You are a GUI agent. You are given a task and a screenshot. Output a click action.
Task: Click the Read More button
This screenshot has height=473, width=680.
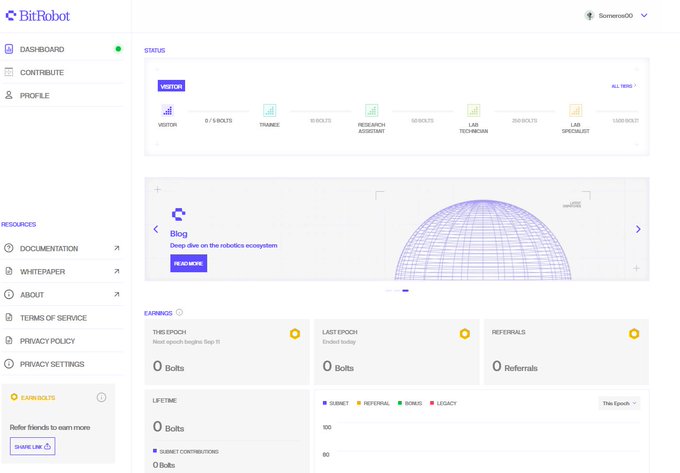(x=189, y=263)
